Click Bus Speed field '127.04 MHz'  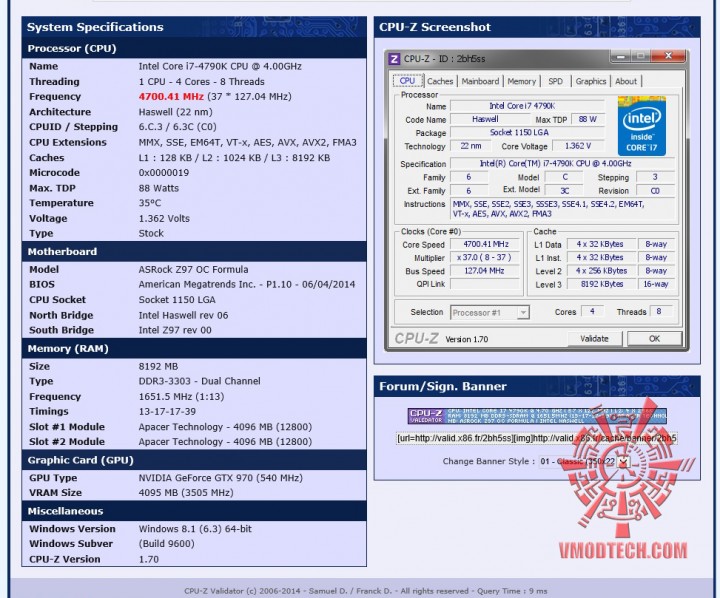pyautogui.click(x=485, y=271)
